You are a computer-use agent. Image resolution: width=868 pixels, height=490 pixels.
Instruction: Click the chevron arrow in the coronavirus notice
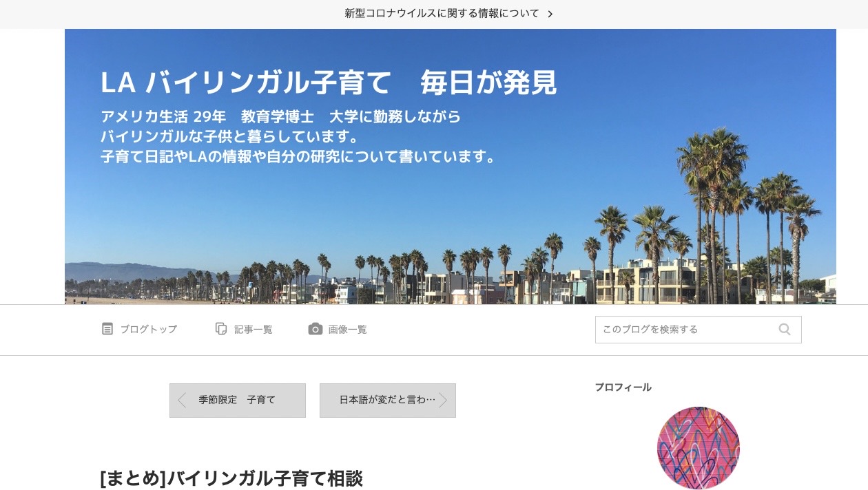tap(550, 14)
